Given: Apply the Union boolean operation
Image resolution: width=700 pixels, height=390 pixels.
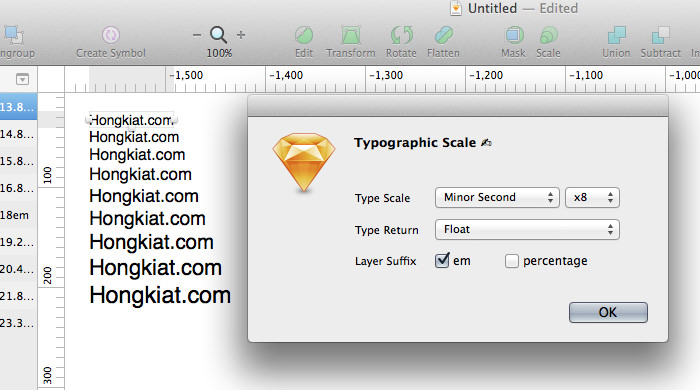Looking at the screenshot, I should coord(617,35).
